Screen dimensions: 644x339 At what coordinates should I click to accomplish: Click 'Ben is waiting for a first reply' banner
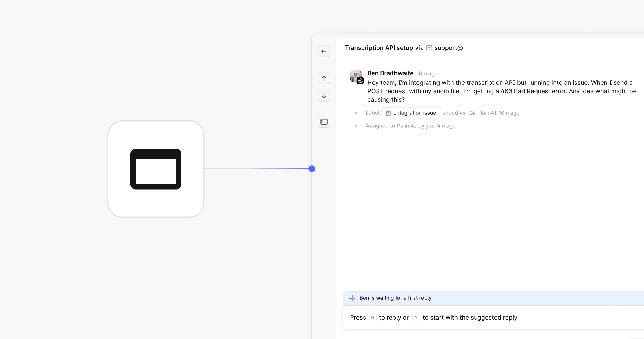click(x=493, y=298)
